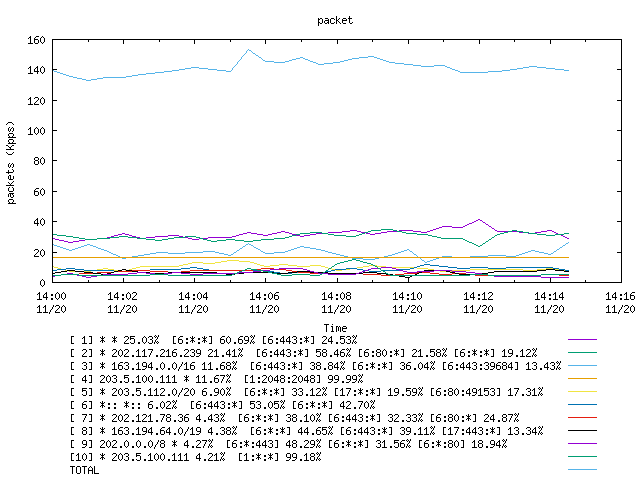Click the x-axis time label 14:12
Image resolution: width=640 pixels, height=480 pixels.
click(x=478, y=296)
